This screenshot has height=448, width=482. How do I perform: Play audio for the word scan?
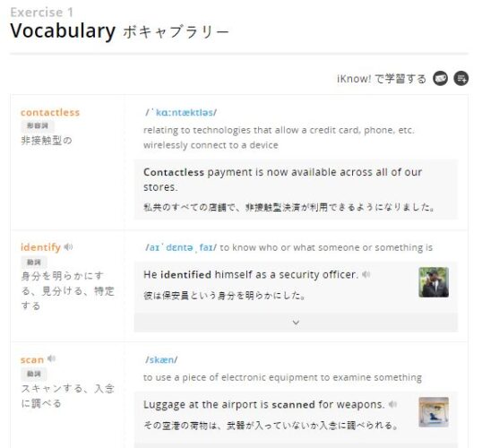point(51,358)
